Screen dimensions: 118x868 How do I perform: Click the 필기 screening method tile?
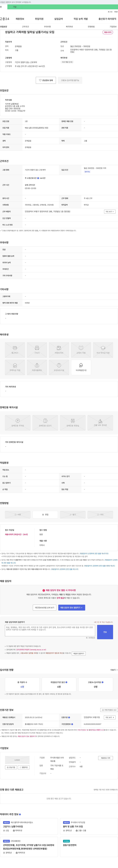tap(73, 515)
